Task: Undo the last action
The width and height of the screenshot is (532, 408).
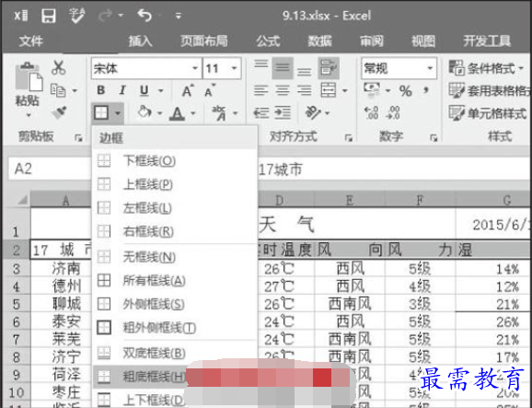Action: pyautogui.click(x=145, y=16)
